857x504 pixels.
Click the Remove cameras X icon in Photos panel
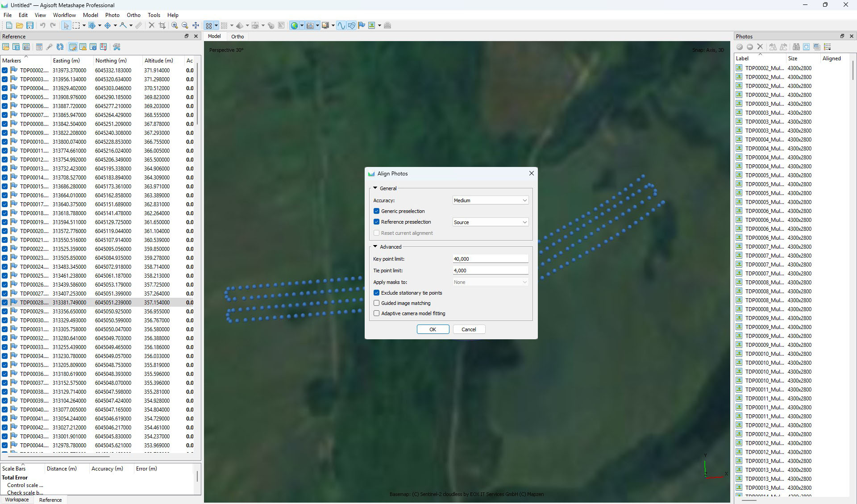[760, 47]
